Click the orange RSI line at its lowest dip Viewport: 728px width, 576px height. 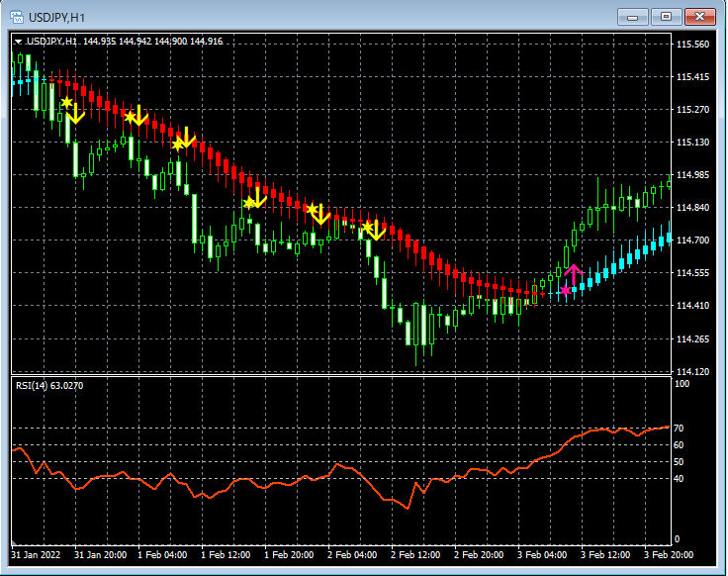pyautogui.click(x=407, y=509)
